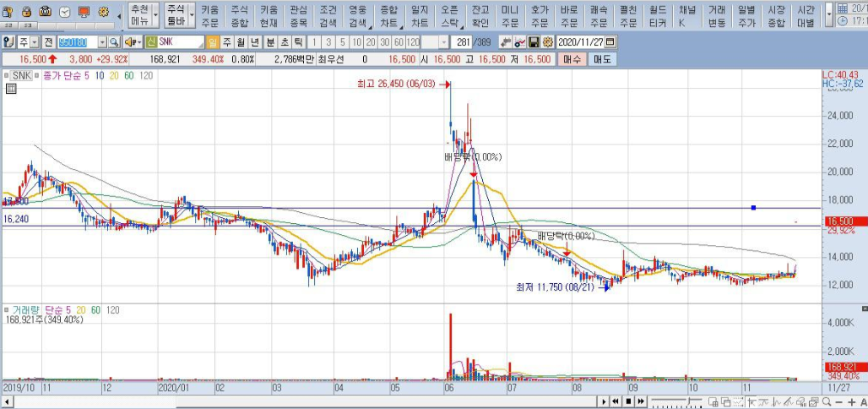This screenshot has width=868, height=409.
Task: Open chart settings gear next to date
Action: pyautogui.click(x=547, y=42)
